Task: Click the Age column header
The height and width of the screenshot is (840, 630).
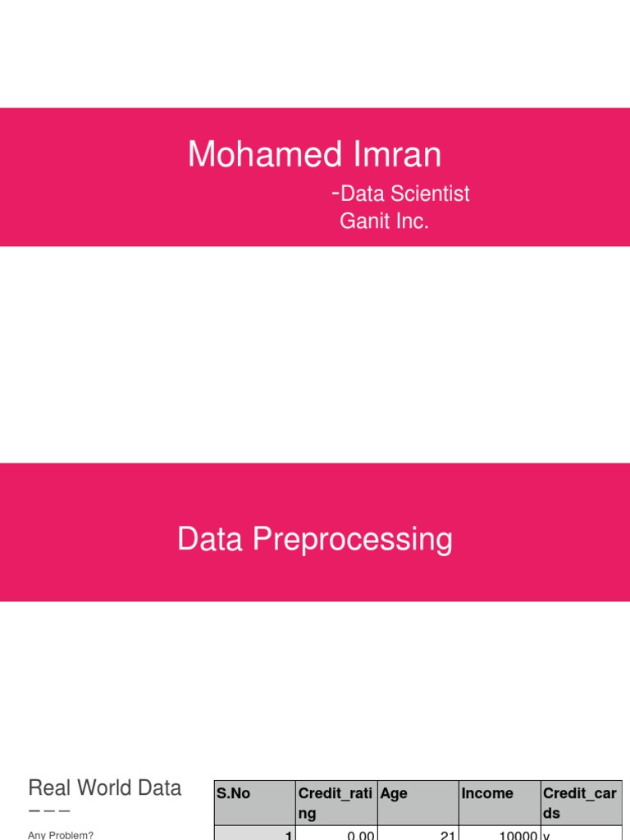Action: point(394,793)
